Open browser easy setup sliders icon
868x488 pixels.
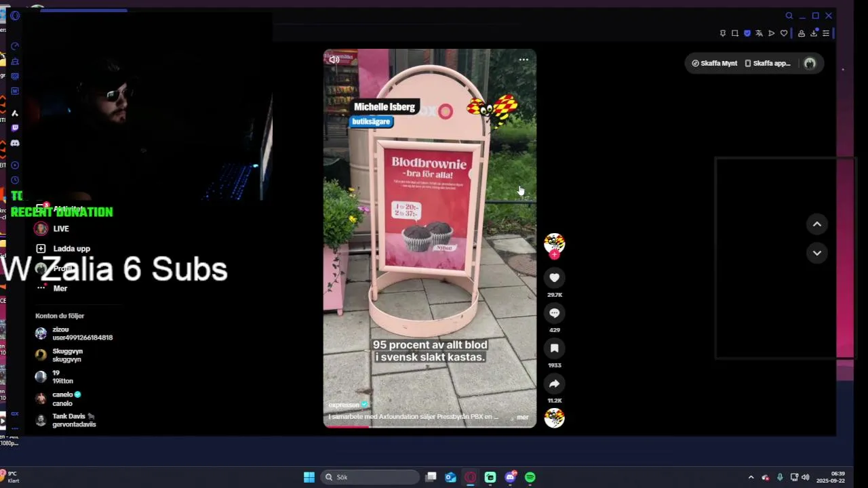tap(825, 33)
